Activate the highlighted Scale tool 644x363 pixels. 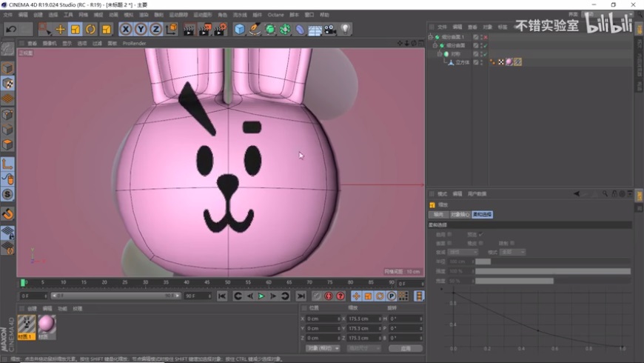click(76, 29)
